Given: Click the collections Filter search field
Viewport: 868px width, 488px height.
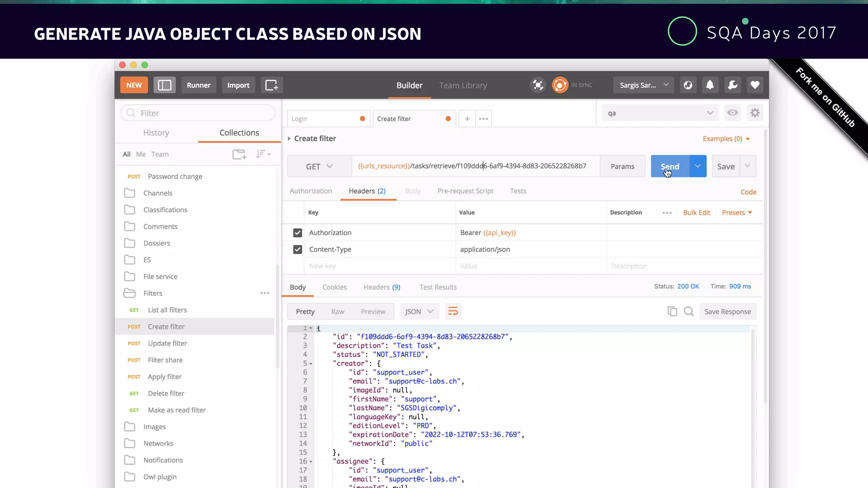Looking at the screenshot, I should 198,113.
